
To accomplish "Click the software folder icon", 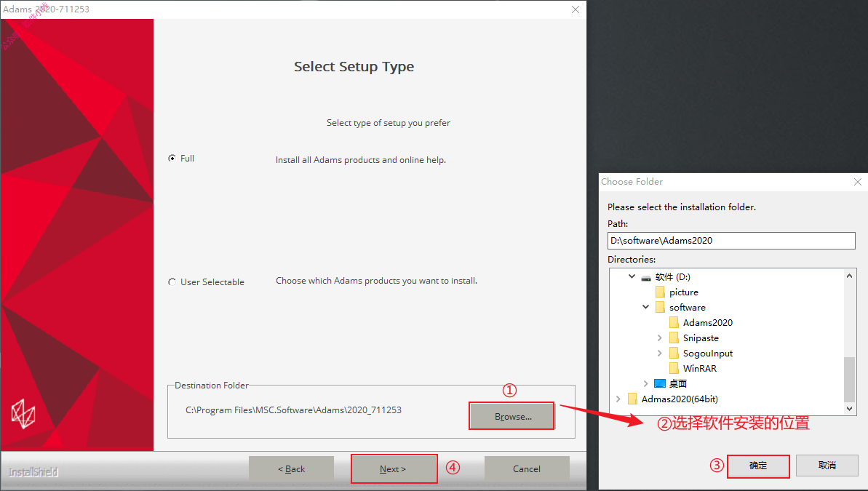I will [660, 307].
